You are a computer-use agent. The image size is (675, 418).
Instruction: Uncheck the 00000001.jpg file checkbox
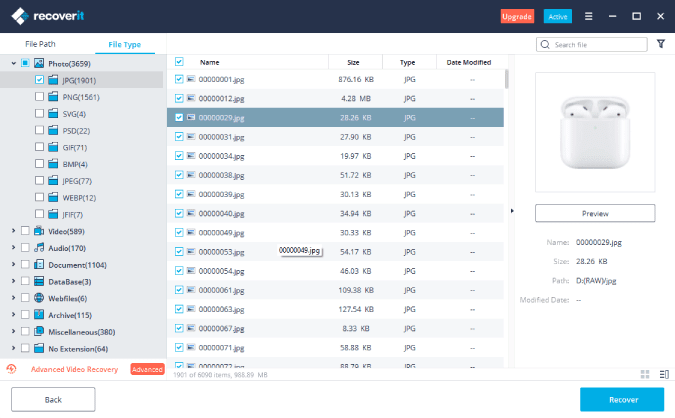point(179,79)
